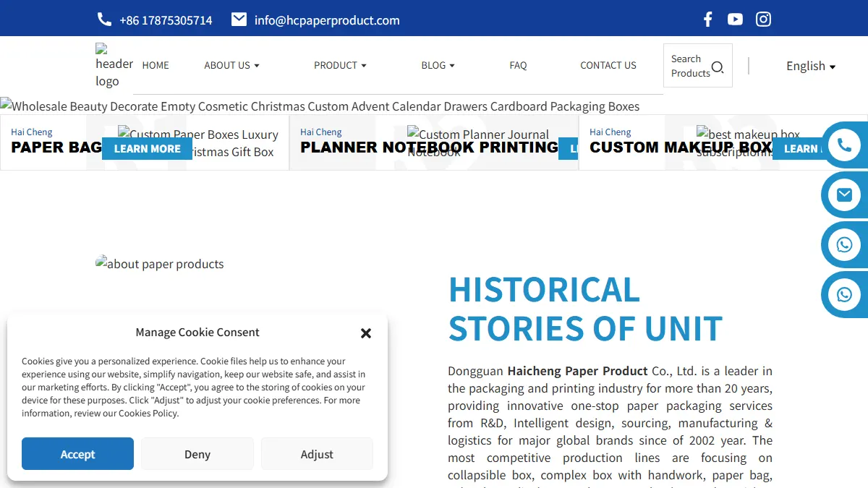Expand the Product dropdown menu

click(340, 65)
